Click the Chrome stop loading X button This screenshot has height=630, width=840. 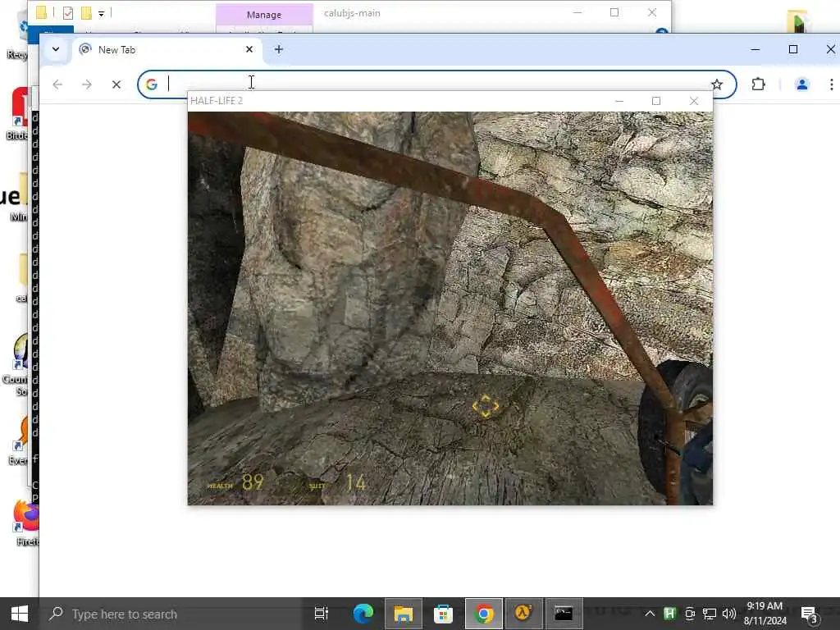tap(116, 84)
